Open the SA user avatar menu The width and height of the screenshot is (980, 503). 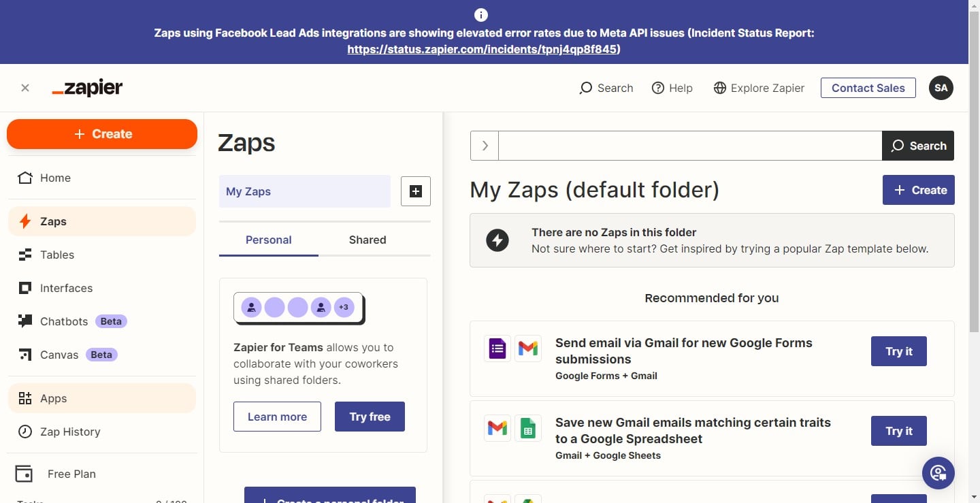[941, 88]
